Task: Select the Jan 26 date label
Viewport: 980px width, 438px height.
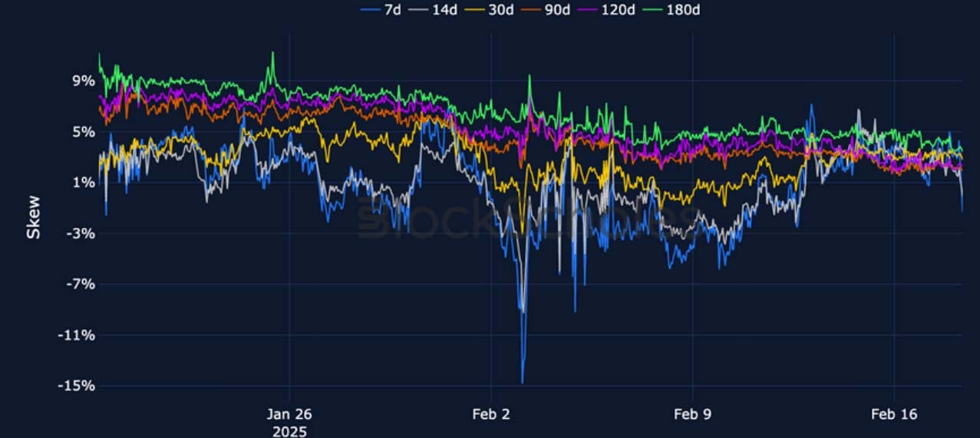Action: 289,414
